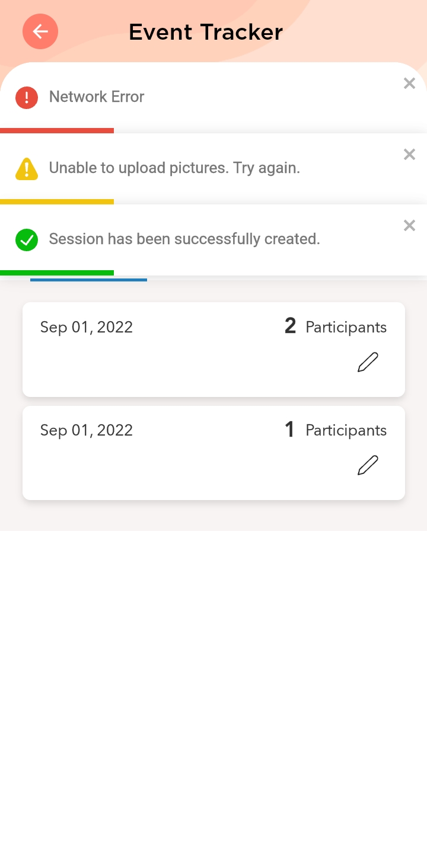Click the 'Unable to upload pictures' message

174,168
